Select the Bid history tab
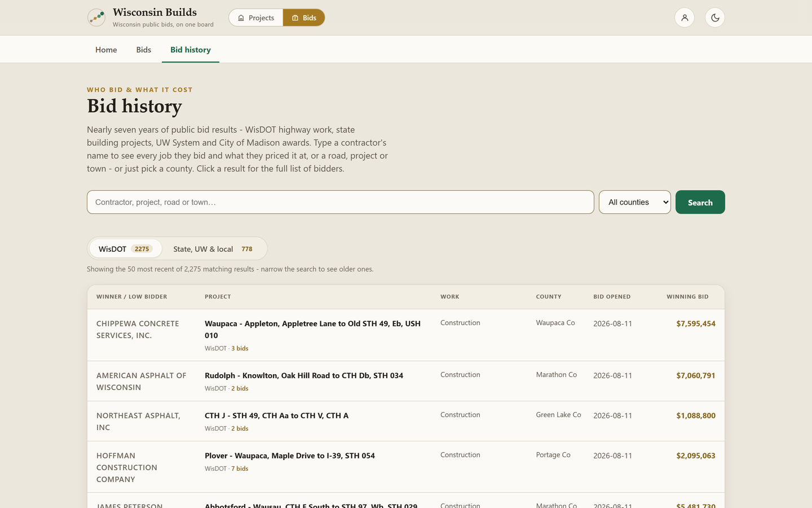This screenshot has width=812, height=508. pyautogui.click(x=191, y=50)
